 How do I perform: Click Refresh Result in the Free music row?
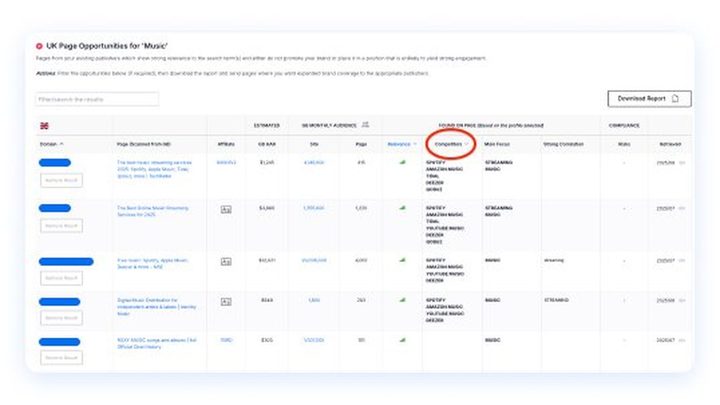click(62, 278)
